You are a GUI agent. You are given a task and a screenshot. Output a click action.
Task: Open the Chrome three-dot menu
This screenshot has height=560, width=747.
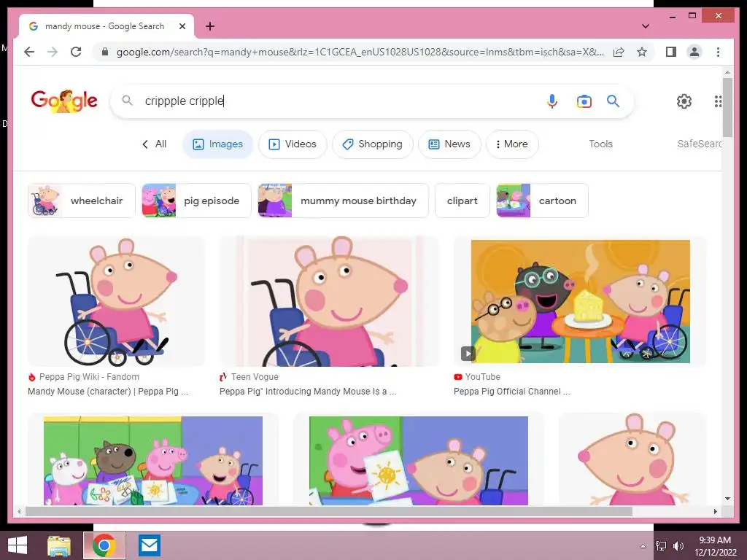coord(718,52)
